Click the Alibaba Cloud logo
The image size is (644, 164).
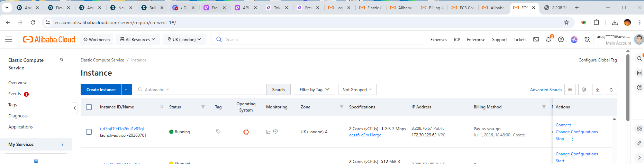49,39
